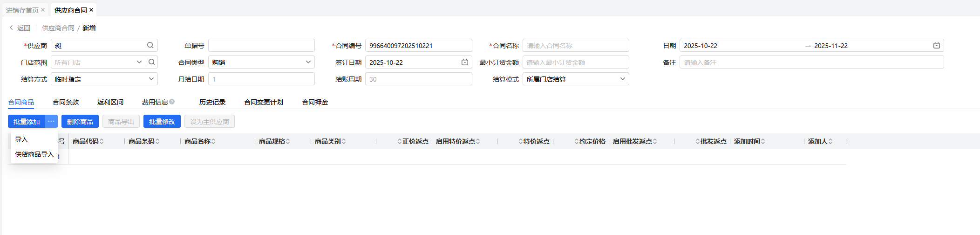Sort by 特价返点 column
Screen dimensions: 980x235
point(520,141)
